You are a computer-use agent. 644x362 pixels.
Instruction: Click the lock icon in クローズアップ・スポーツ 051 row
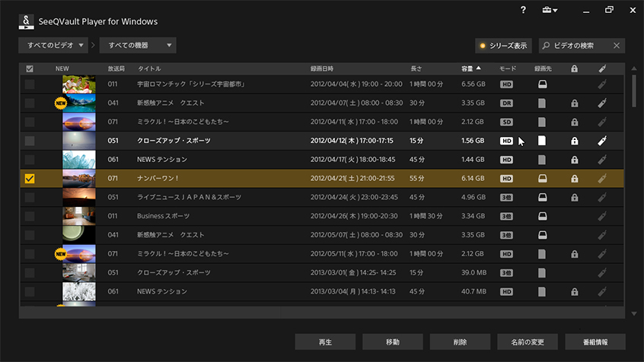coord(574,141)
